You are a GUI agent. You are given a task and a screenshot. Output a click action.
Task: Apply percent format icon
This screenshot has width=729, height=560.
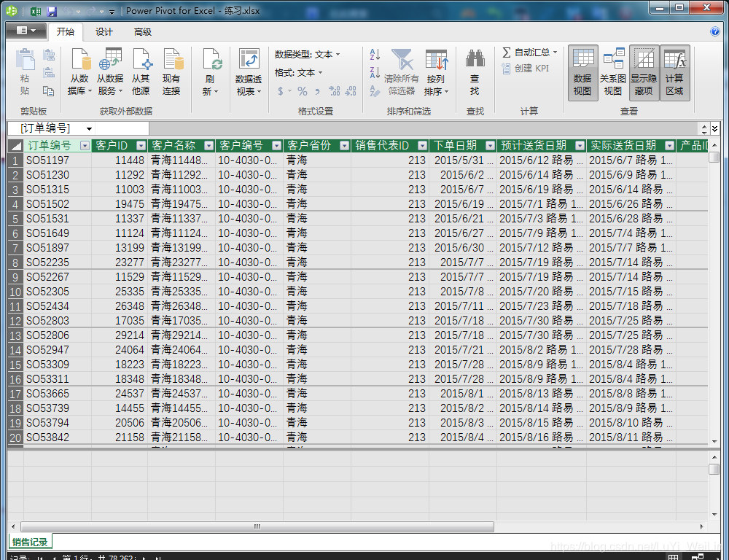click(x=303, y=91)
